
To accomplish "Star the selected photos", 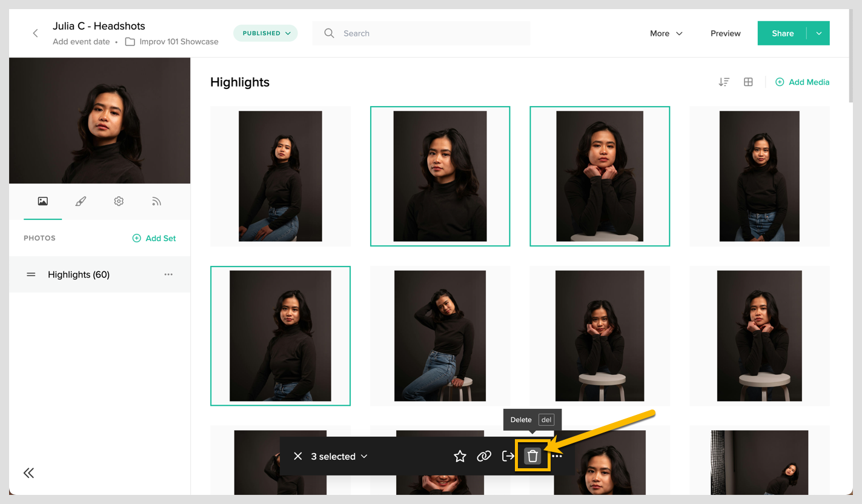I will tap(460, 456).
